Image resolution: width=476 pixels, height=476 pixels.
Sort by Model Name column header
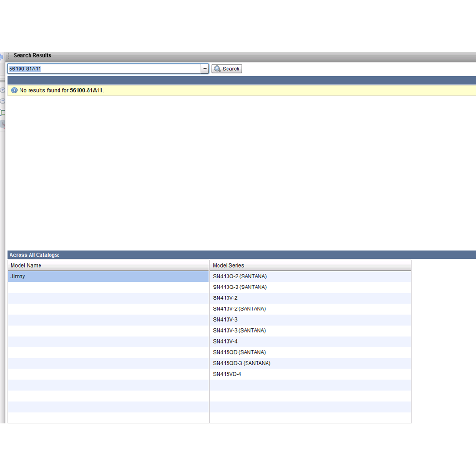(108, 265)
